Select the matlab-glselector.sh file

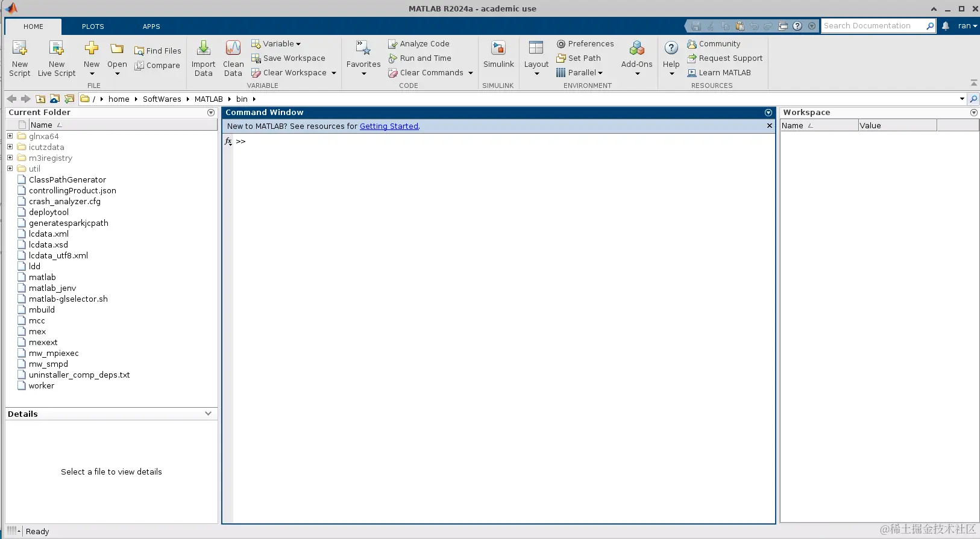(68, 299)
